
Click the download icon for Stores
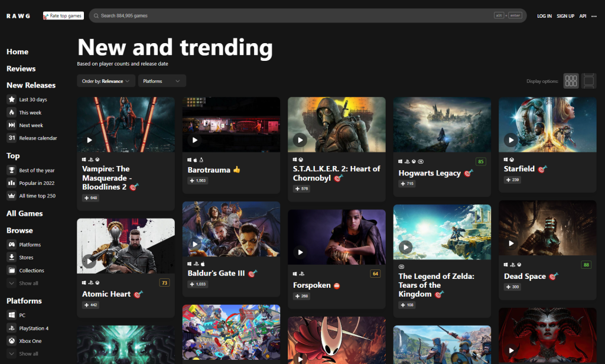(12, 257)
